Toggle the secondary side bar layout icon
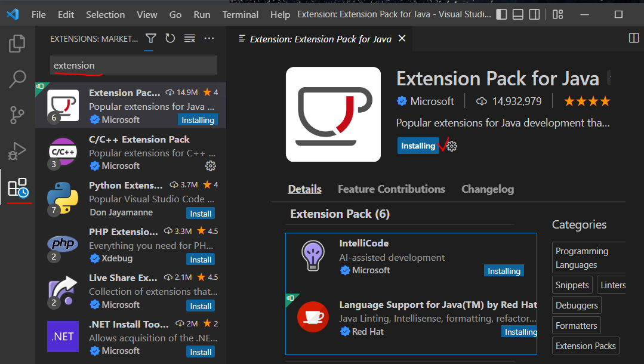 [x=534, y=14]
